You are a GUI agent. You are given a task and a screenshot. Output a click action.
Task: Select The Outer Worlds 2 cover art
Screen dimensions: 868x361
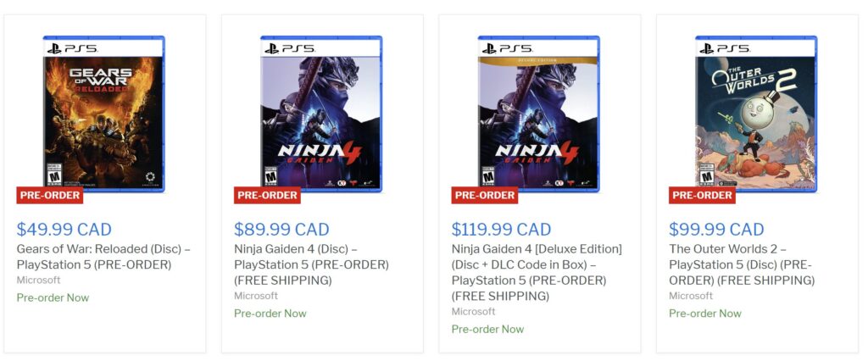(756, 113)
